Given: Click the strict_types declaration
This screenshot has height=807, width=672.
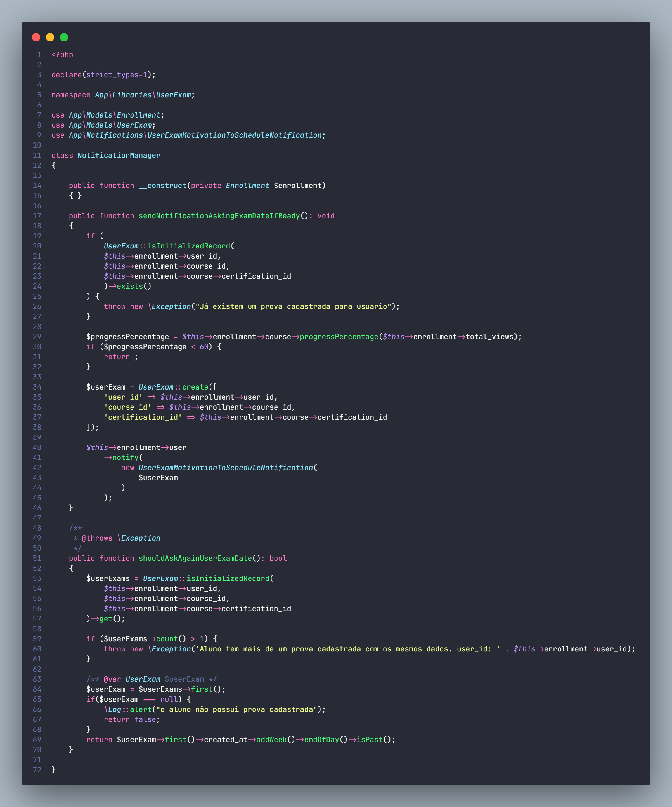Looking at the screenshot, I should [x=112, y=75].
